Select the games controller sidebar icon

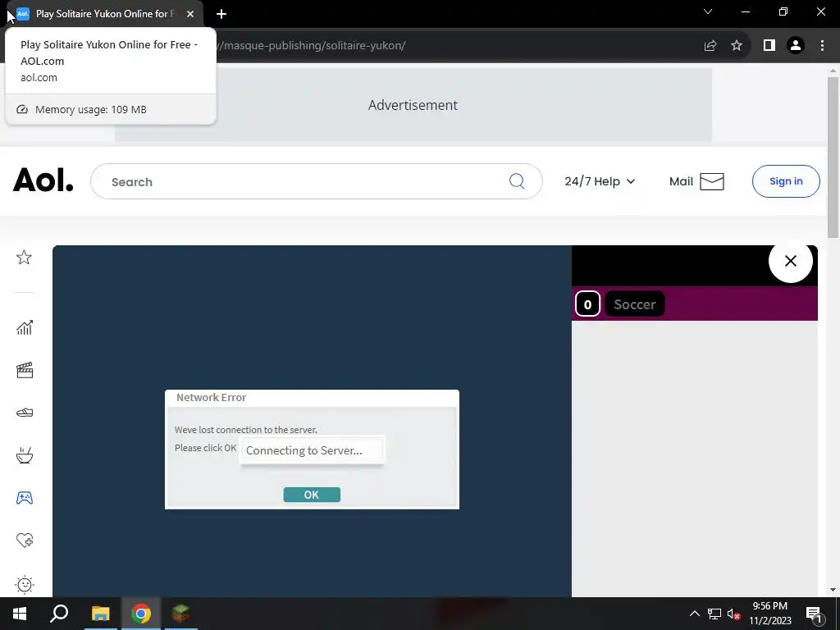pos(25,498)
